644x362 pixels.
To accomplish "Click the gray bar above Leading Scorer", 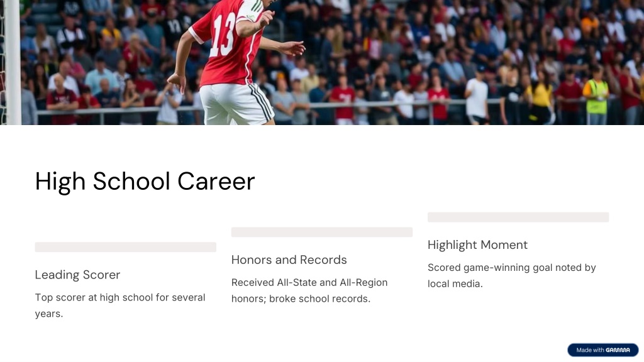I will point(126,247).
